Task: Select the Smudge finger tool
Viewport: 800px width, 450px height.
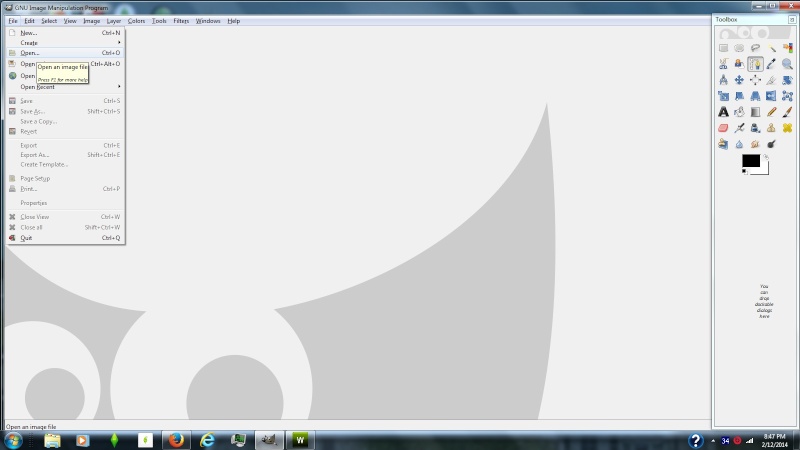Action: tap(755, 144)
